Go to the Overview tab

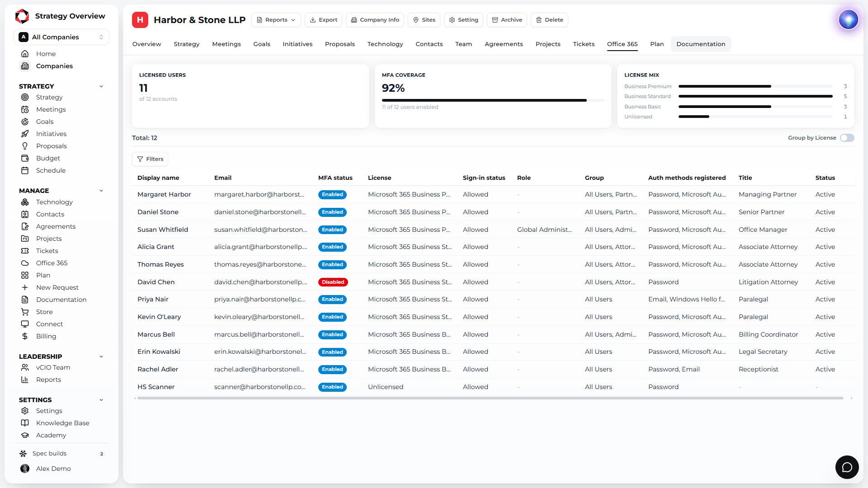click(x=146, y=44)
